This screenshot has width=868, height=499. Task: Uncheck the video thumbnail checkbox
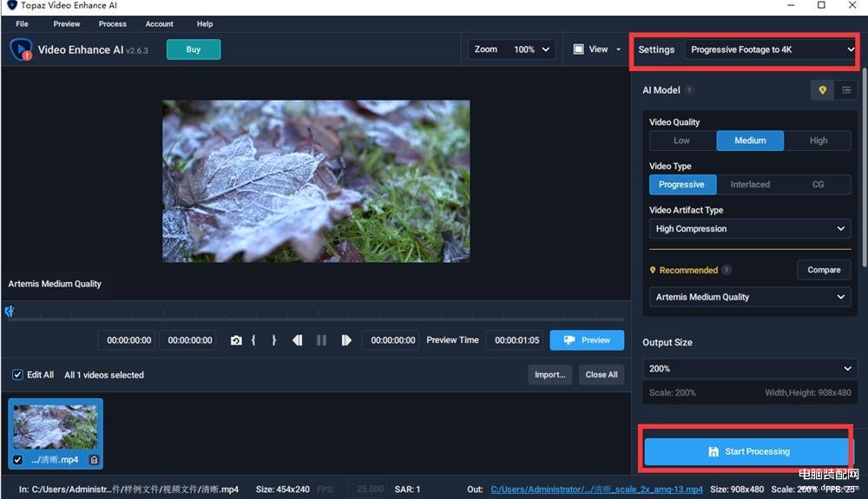tap(17, 460)
